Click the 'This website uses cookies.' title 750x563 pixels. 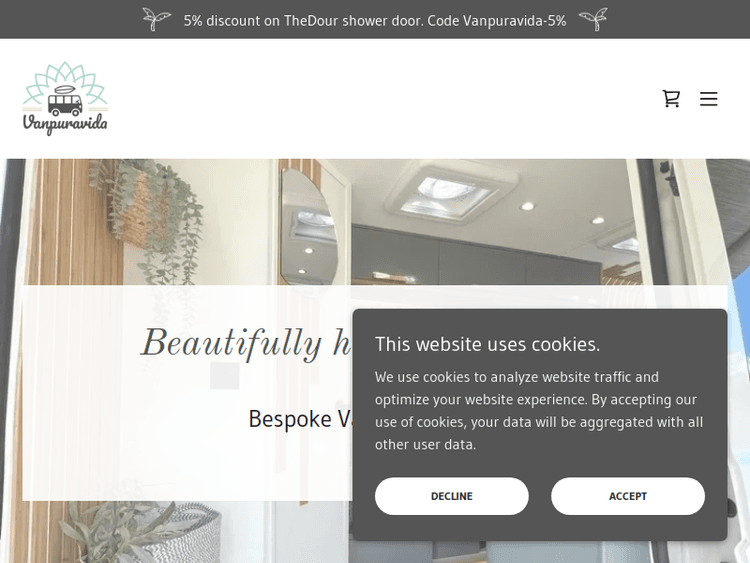pos(487,344)
